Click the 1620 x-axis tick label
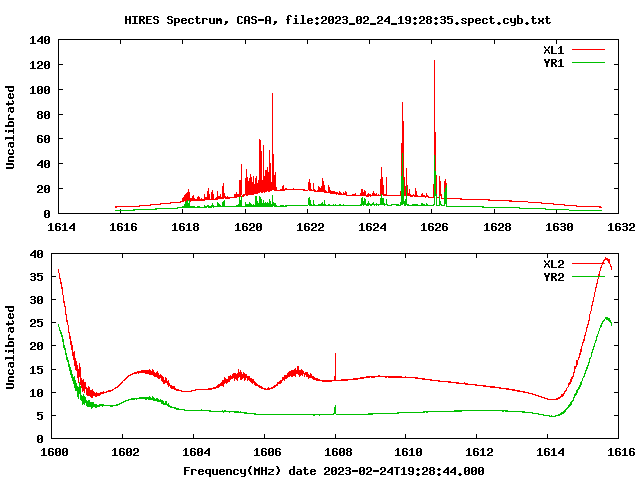640x480 pixels. pyautogui.click(x=248, y=227)
